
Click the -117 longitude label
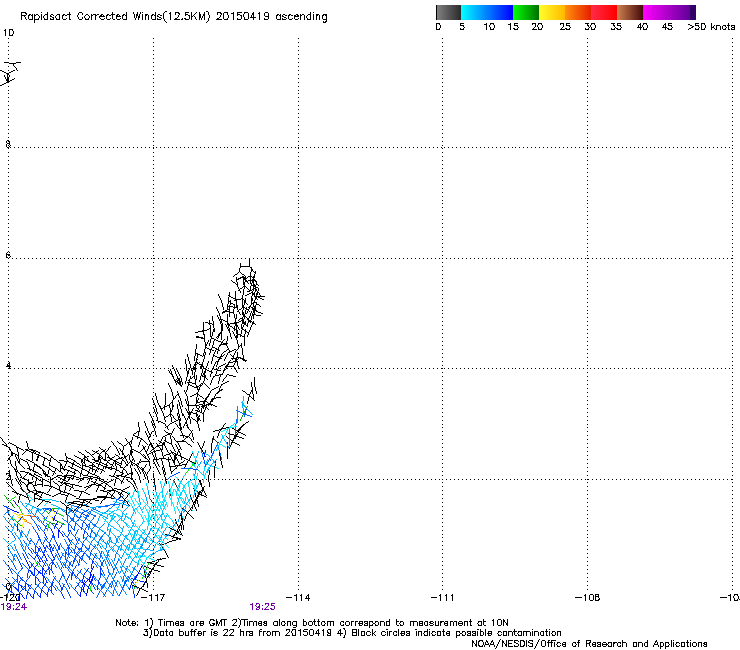(154, 598)
